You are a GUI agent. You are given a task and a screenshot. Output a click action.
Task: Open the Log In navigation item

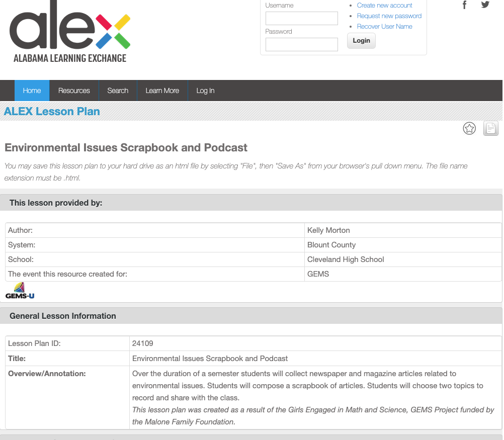pos(205,91)
